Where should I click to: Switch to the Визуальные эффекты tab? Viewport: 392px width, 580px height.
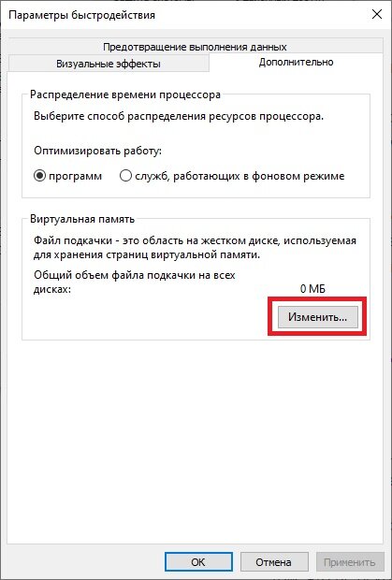[109, 64]
